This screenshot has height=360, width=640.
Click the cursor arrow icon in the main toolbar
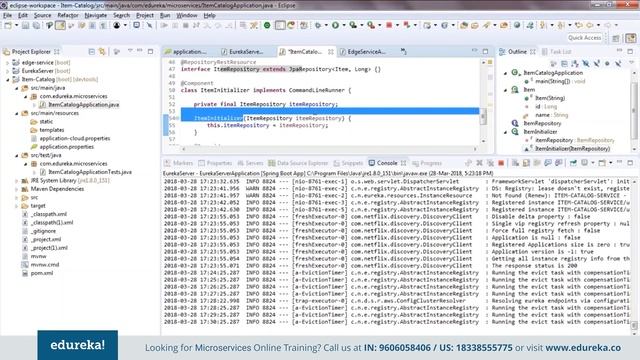pos(149,25)
